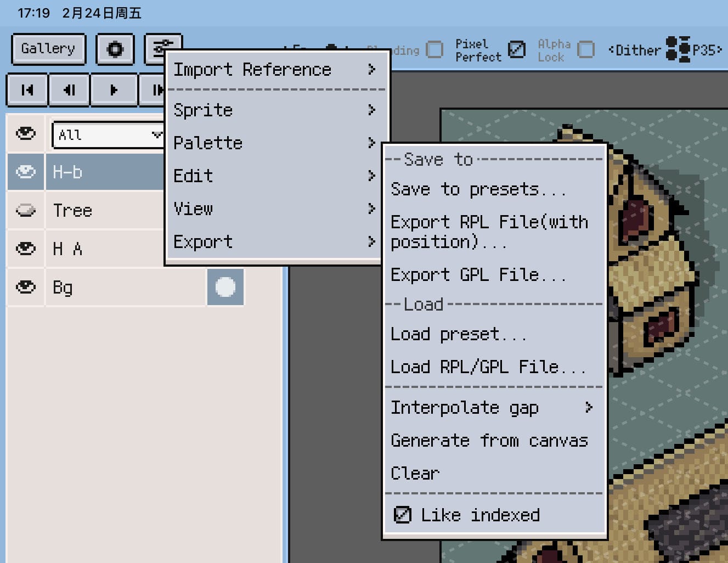Image resolution: width=728 pixels, height=563 pixels.
Task: Step back one frame
Action: pos(70,90)
